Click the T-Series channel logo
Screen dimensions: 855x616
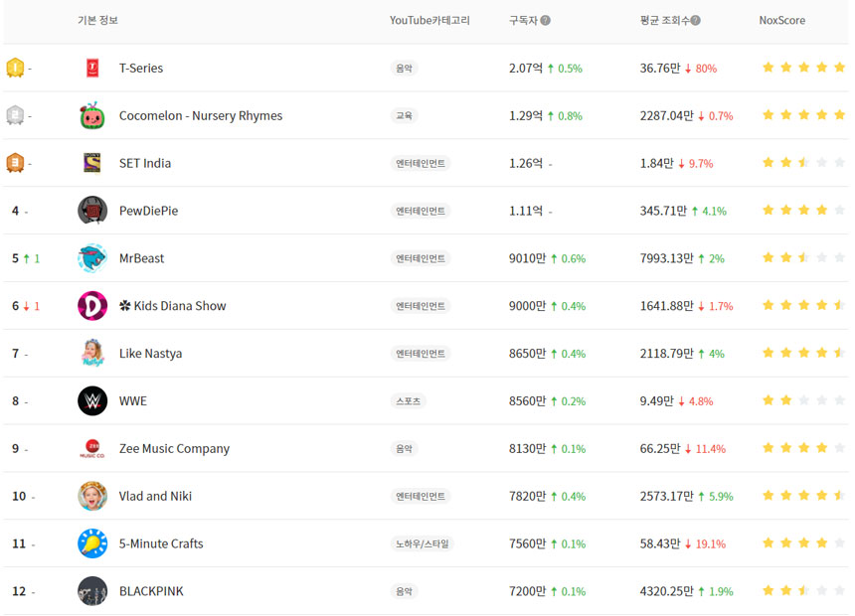pyautogui.click(x=92, y=69)
